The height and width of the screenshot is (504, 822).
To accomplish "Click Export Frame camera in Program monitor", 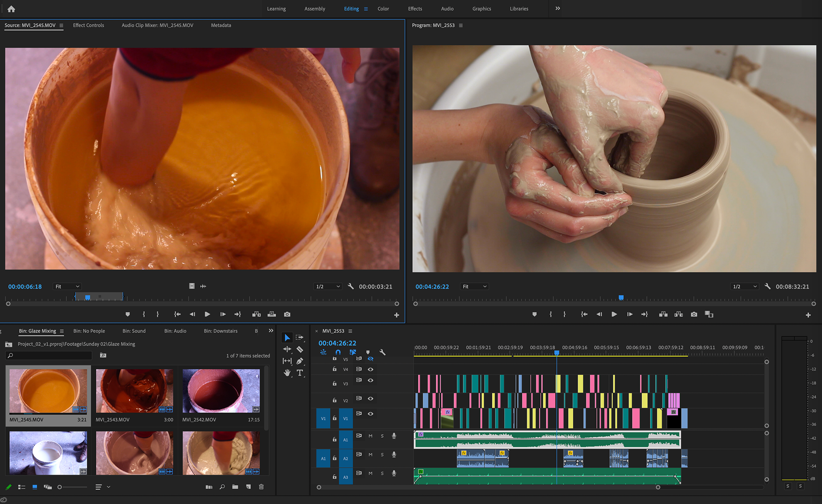I will (x=694, y=314).
